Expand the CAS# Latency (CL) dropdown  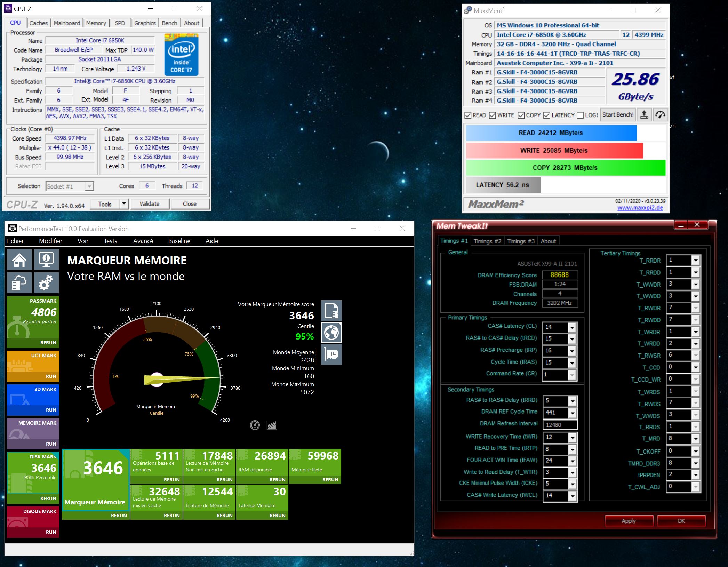(571, 327)
